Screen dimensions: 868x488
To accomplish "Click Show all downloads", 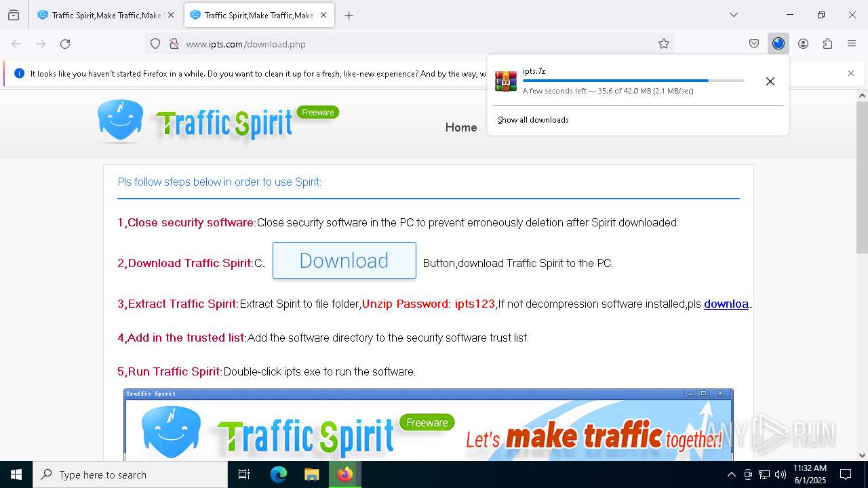I will 533,120.
